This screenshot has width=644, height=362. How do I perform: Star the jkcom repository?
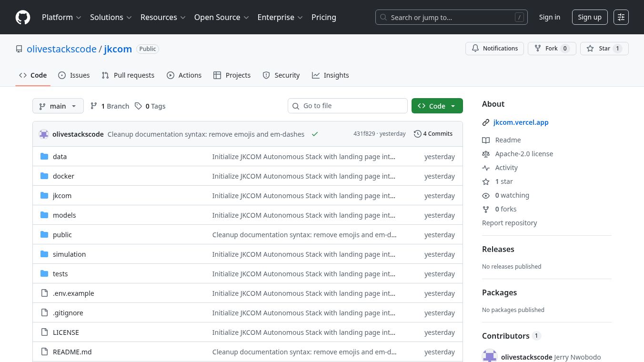604,49
